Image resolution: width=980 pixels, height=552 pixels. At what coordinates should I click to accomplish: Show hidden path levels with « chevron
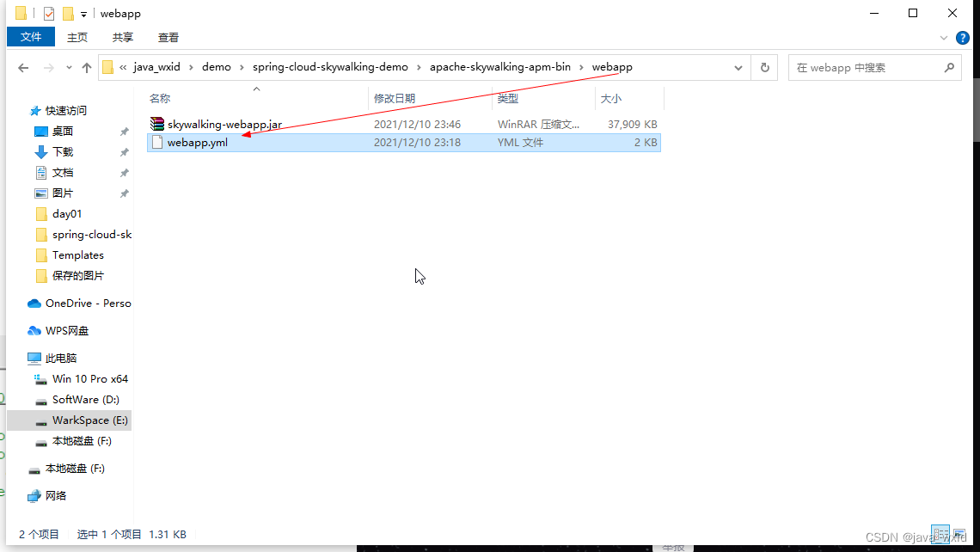tap(123, 68)
